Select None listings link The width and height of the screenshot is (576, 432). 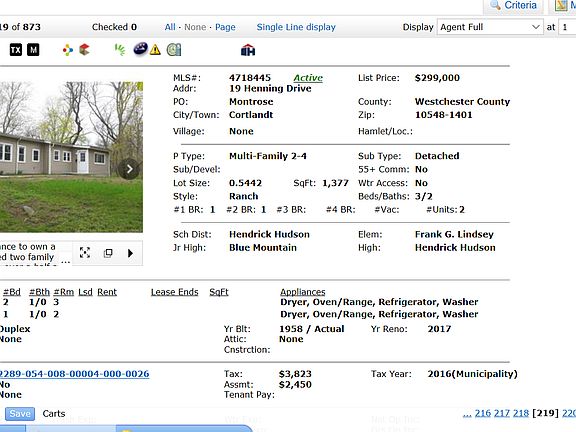point(195,27)
